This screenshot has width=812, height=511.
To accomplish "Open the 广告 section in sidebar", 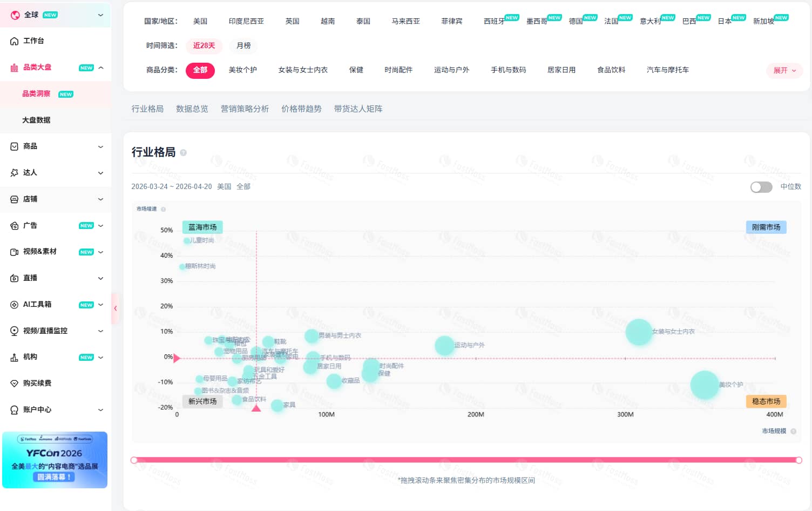I will [x=30, y=225].
